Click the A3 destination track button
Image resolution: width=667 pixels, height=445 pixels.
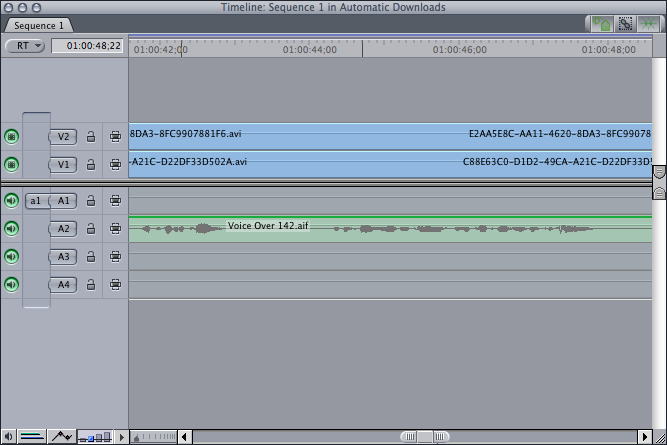coord(63,257)
